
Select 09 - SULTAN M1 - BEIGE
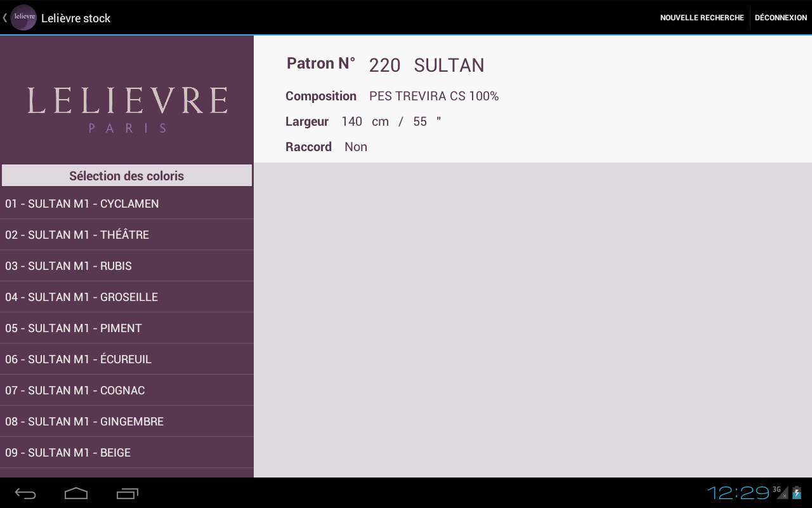[x=127, y=453]
